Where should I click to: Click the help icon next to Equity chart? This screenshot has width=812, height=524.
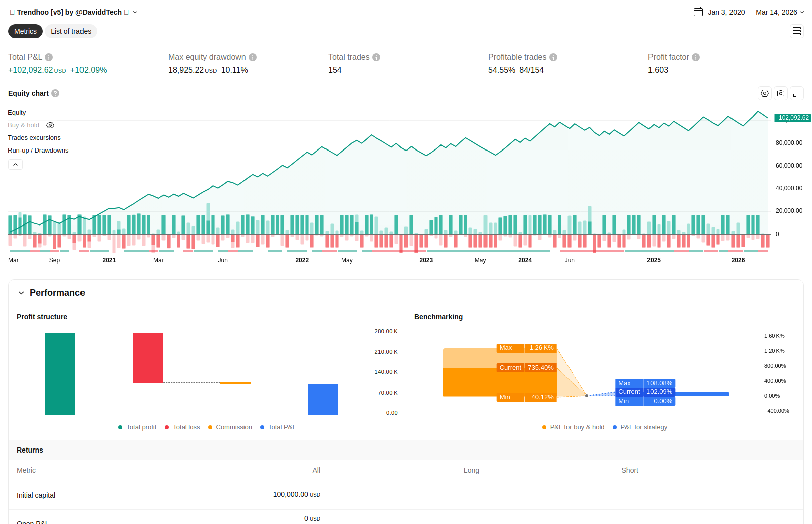coord(55,93)
